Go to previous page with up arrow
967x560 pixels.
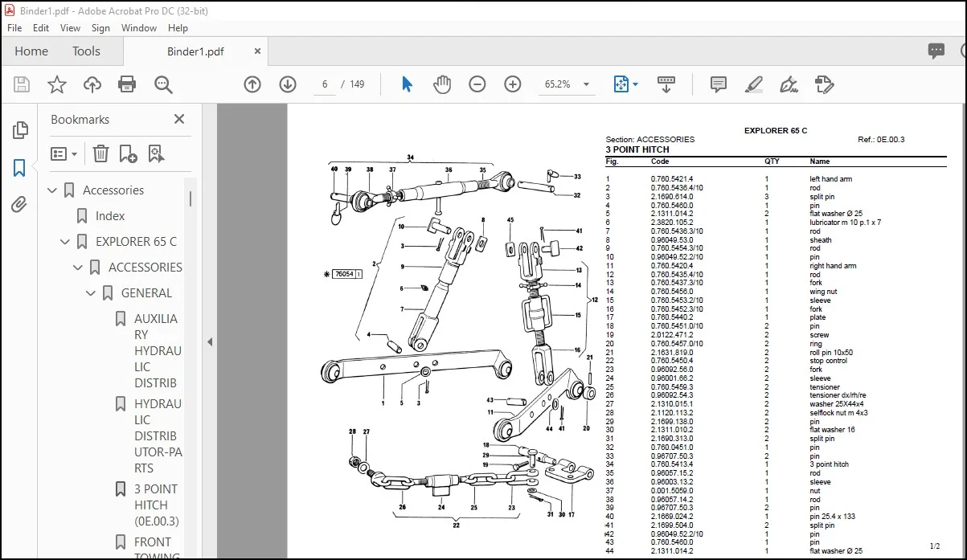pos(252,84)
